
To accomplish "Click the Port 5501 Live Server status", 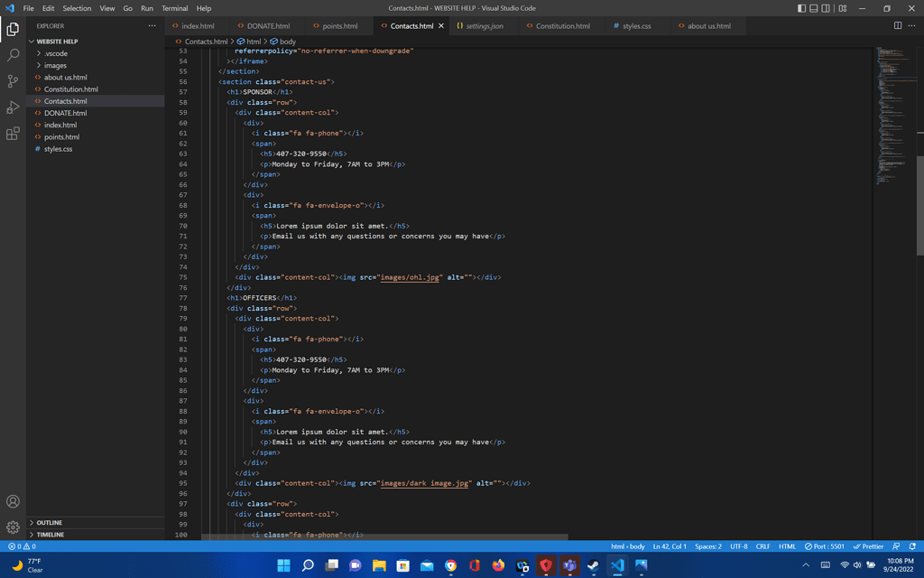I will click(x=825, y=546).
